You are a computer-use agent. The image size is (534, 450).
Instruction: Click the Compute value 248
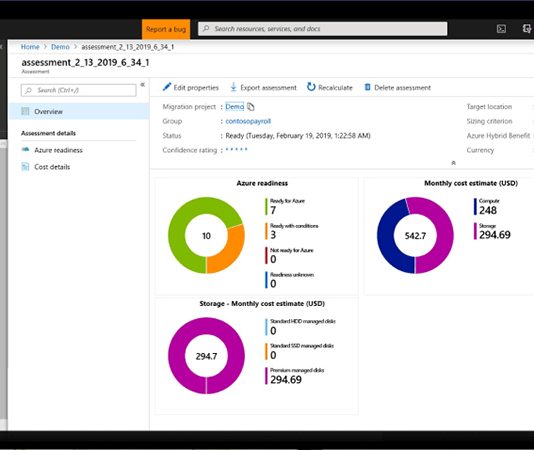488,211
